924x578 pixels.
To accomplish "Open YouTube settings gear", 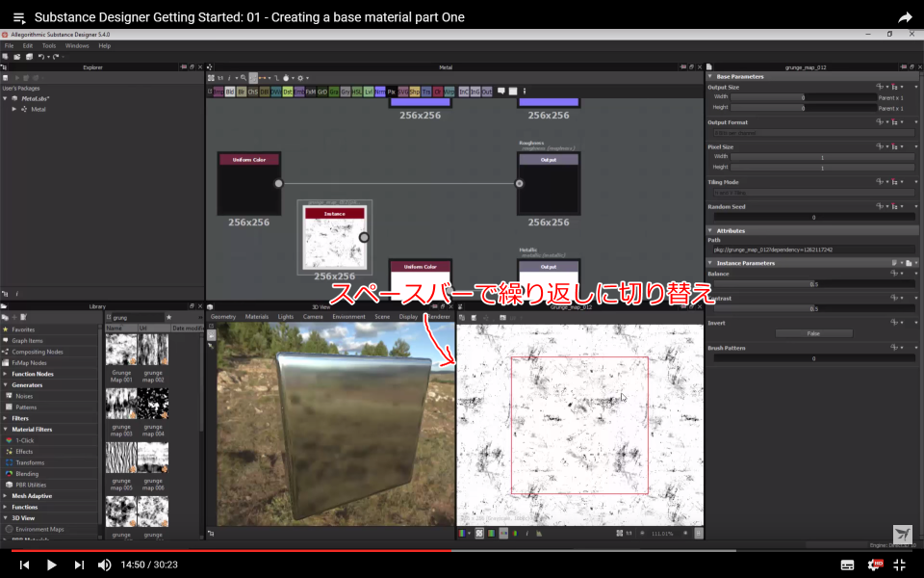I will point(875,565).
